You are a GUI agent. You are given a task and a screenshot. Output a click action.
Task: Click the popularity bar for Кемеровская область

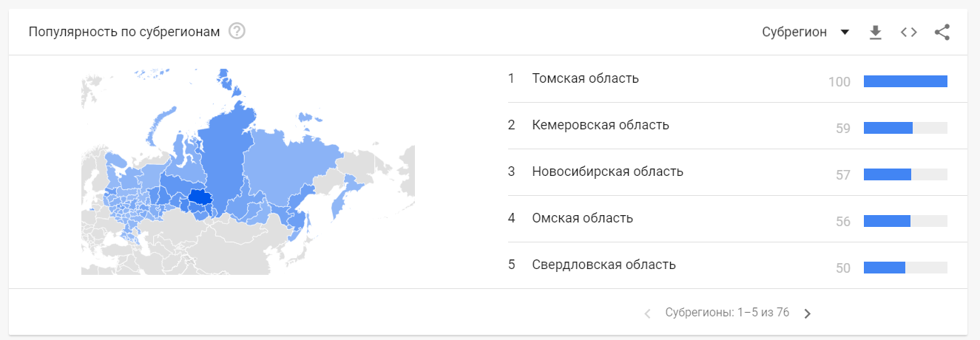click(x=888, y=128)
